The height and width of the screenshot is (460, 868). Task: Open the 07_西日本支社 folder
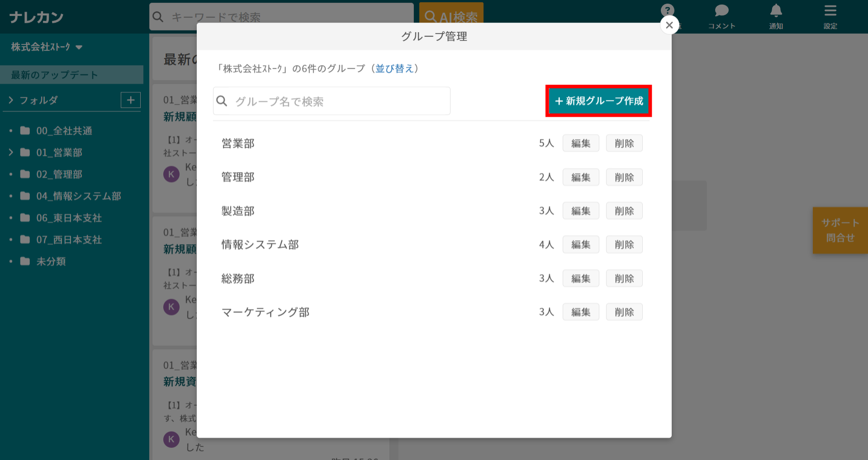[69, 240]
